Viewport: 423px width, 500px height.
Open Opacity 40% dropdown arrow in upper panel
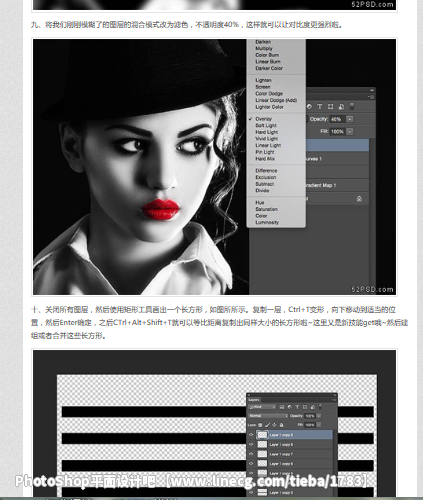coord(350,119)
